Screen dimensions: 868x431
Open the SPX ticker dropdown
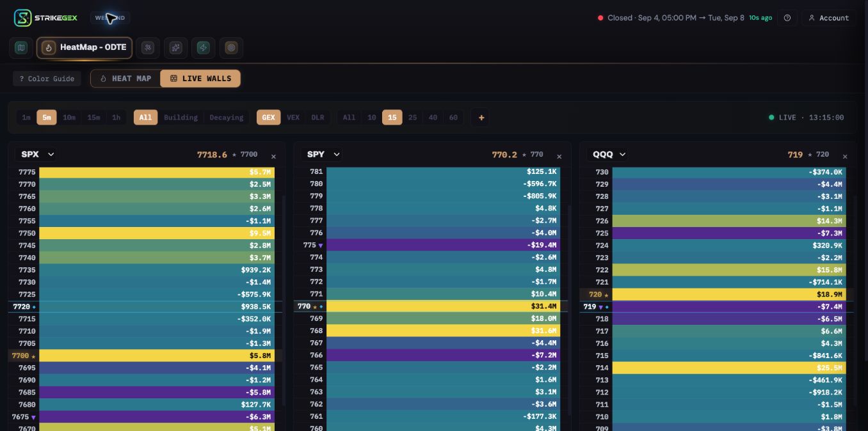[38, 154]
